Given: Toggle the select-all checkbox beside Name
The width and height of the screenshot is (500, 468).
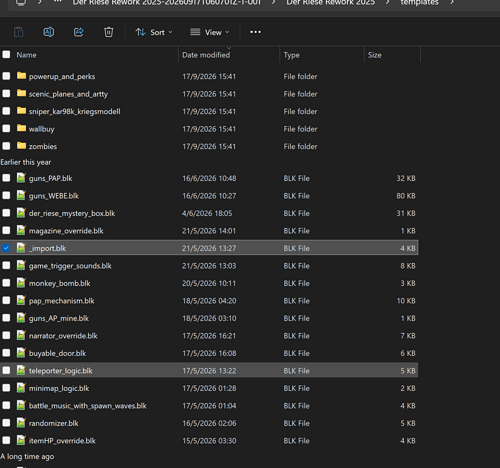Looking at the screenshot, I should coord(6,55).
